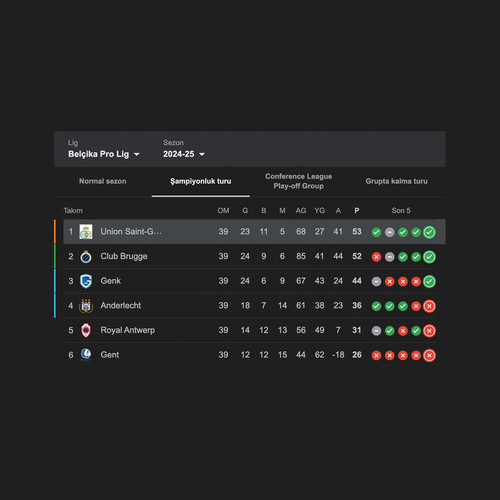Click Genk's latest circled win icon

(429, 282)
